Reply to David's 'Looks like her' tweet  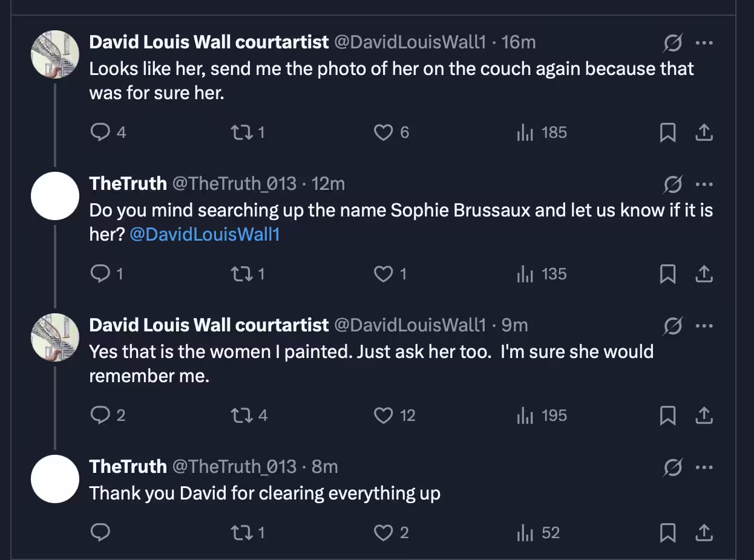100,132
